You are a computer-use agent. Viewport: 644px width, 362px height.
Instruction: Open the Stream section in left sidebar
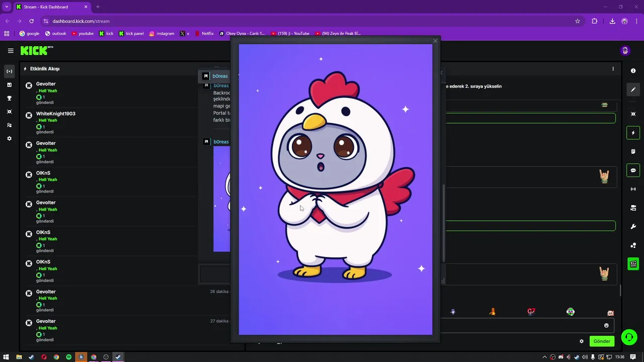[9, 71]
